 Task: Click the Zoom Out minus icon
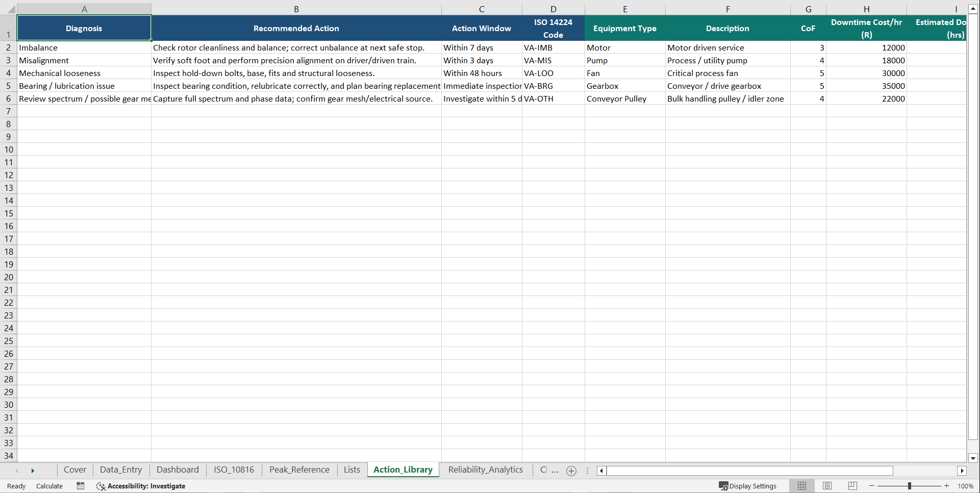(x=871, y=486)
